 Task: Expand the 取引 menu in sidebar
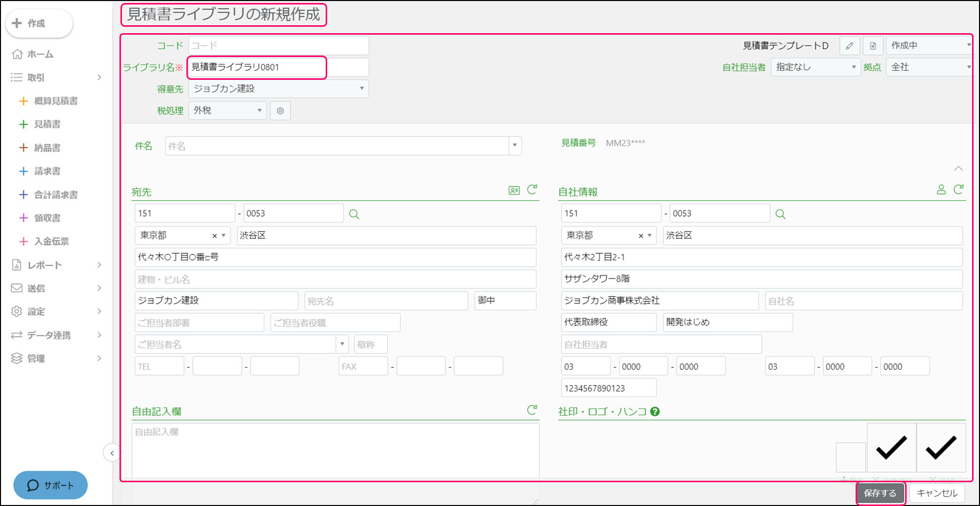(57, 77)
